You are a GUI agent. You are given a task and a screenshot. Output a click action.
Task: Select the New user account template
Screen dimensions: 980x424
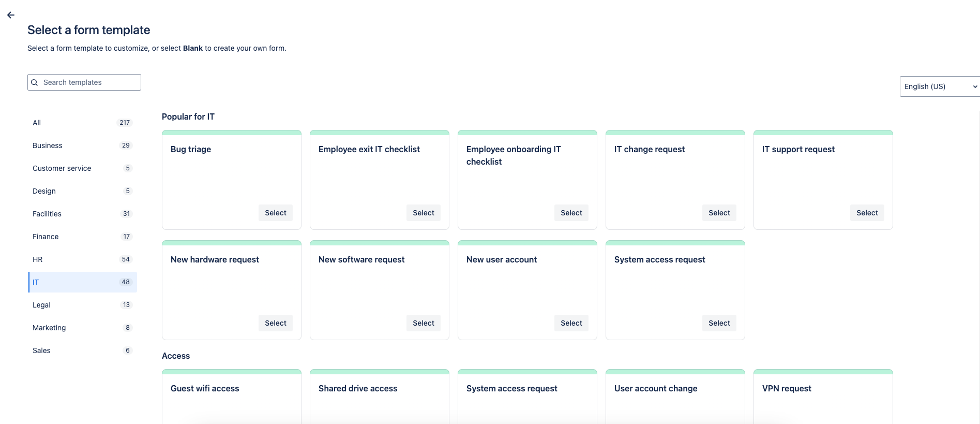[x=571, y=323]
